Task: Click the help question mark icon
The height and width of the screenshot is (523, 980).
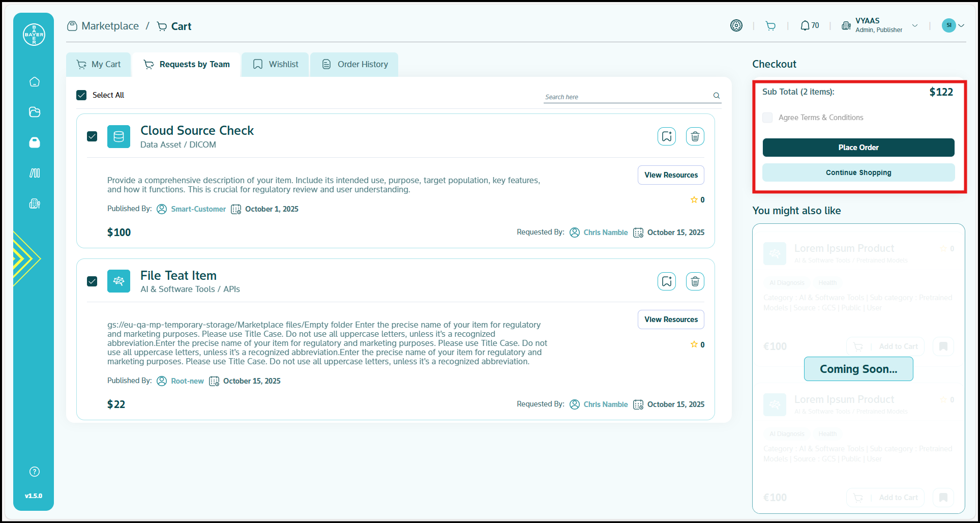Action: point(35,472)
